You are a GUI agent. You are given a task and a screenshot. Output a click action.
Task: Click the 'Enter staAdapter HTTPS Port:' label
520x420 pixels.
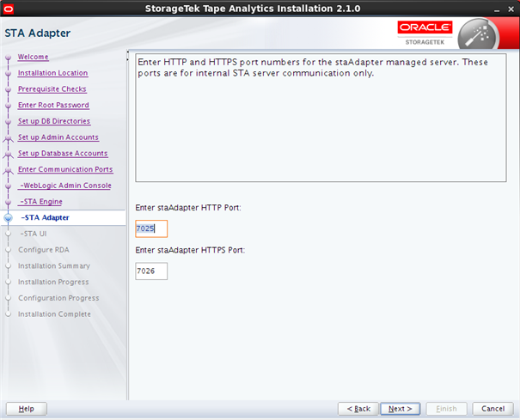[x=190, y=250]
